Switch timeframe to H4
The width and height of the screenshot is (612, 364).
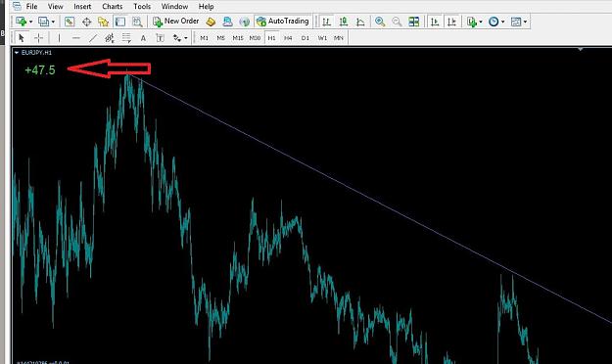288,38
